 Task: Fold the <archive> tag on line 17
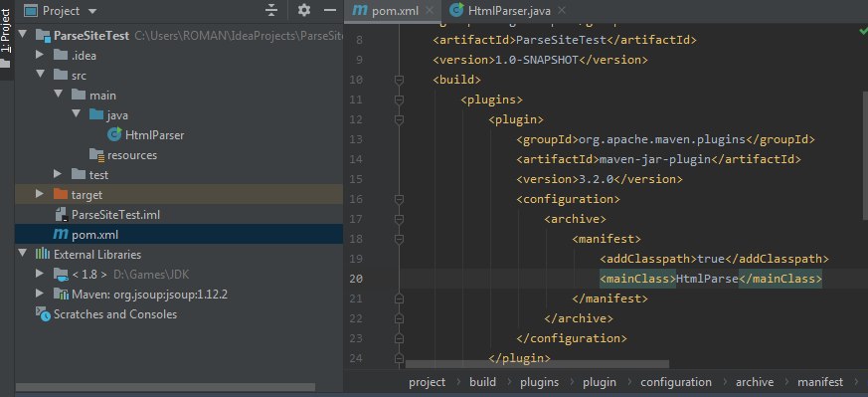(399, 219)
